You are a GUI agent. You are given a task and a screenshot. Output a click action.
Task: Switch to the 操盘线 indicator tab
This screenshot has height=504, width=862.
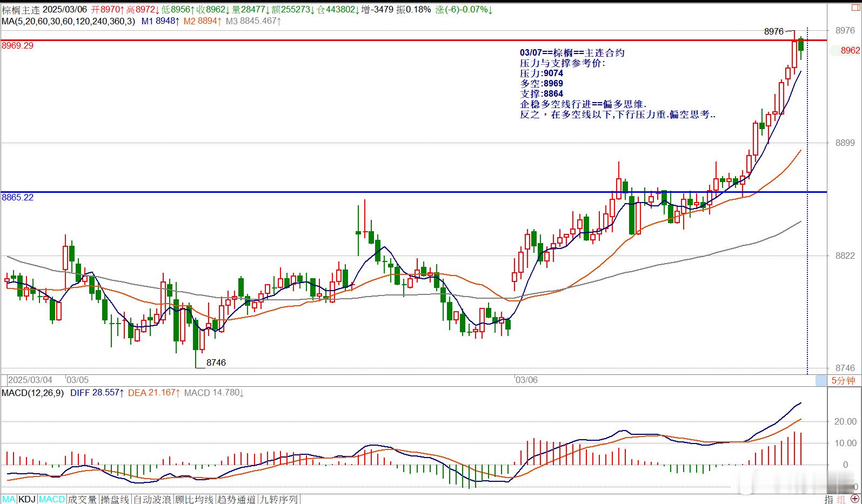click(x=115, y=499)
